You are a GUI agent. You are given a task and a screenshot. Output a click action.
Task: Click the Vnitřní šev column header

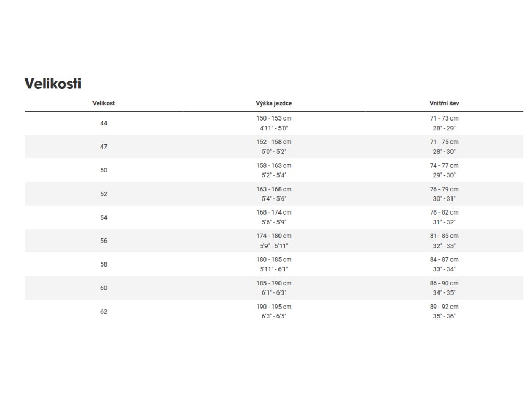tap(444, 103)
